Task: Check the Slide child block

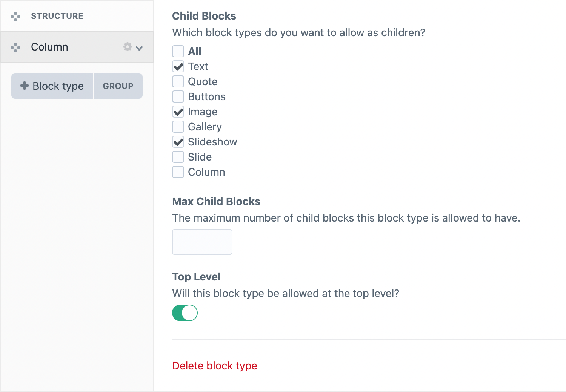Action: [x=178, y=157]
